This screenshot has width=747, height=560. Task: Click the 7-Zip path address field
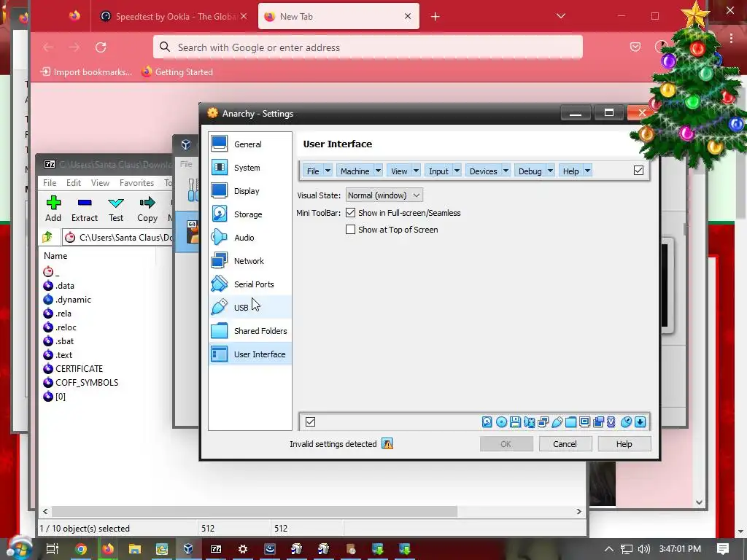coord(119,237)
